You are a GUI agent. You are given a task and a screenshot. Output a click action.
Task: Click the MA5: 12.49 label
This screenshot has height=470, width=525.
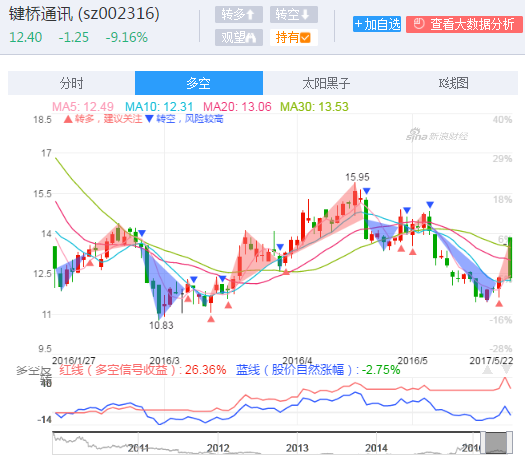point(83,107)
